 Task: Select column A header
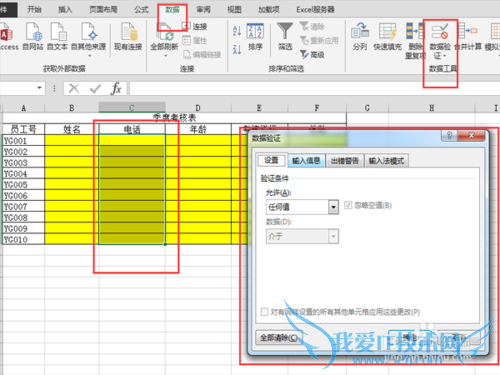(x=23, y=108)
